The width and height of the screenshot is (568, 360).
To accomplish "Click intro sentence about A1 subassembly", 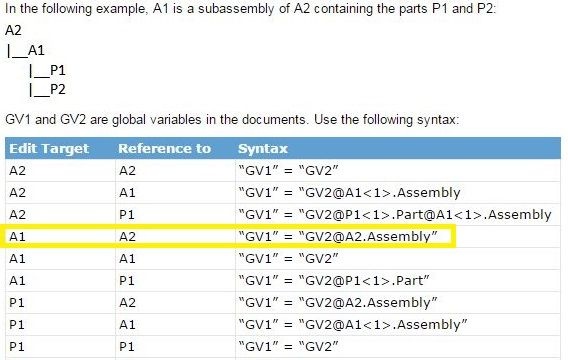I will 250,9.
